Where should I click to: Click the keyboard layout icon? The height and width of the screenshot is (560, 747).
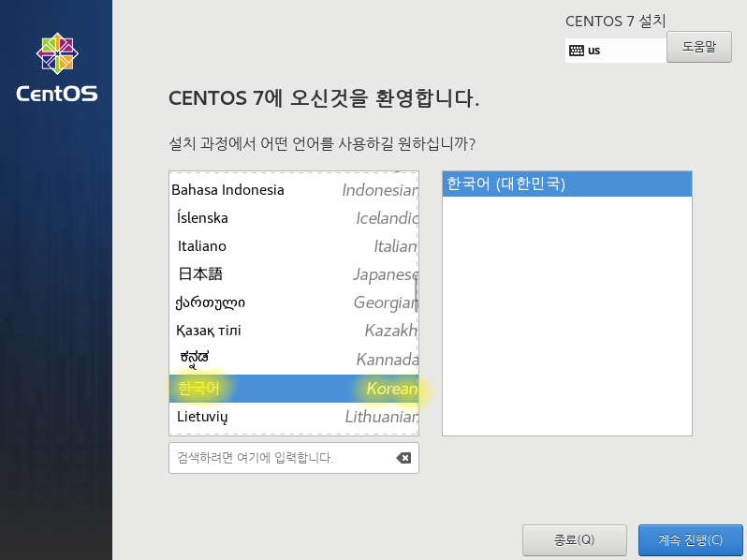click(577, 51)
